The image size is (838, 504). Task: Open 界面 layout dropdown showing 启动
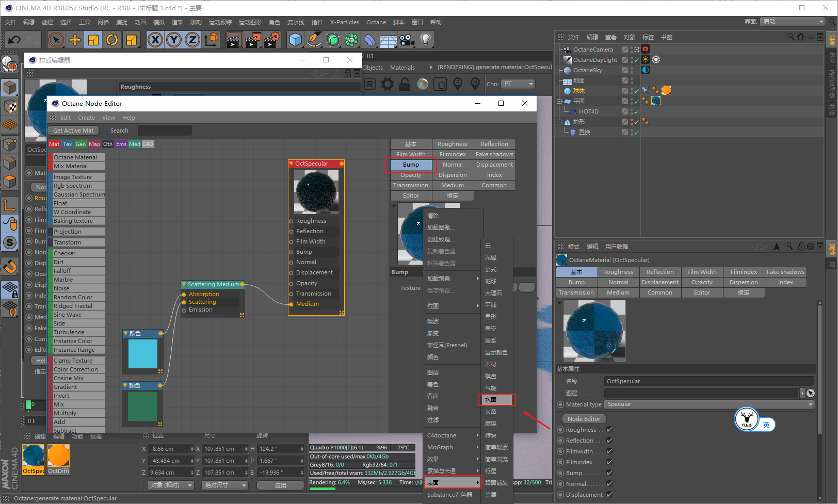point(793,21)
